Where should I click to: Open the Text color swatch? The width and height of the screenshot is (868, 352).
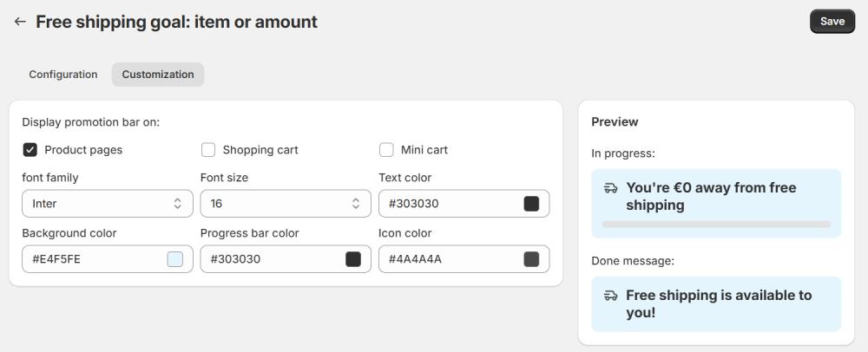tap(531, 204)
